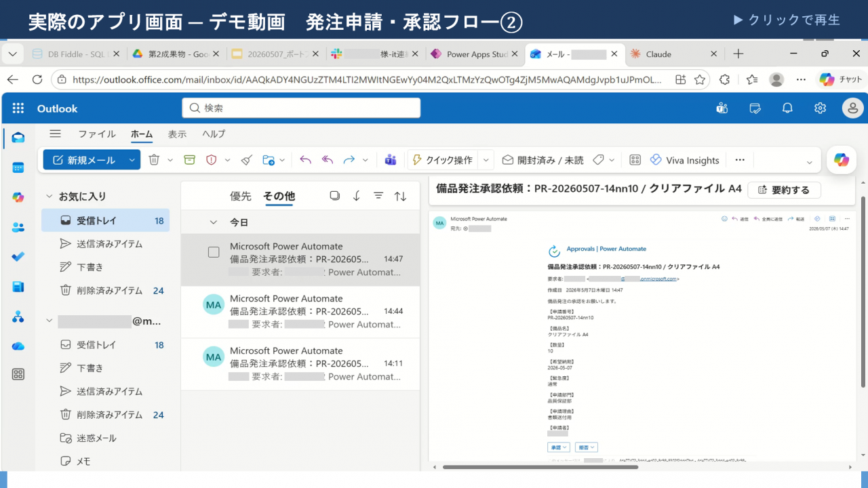Open the 拒否 dropdown button in email
This screenshot has height=488, width=868.
coord(587,447)
